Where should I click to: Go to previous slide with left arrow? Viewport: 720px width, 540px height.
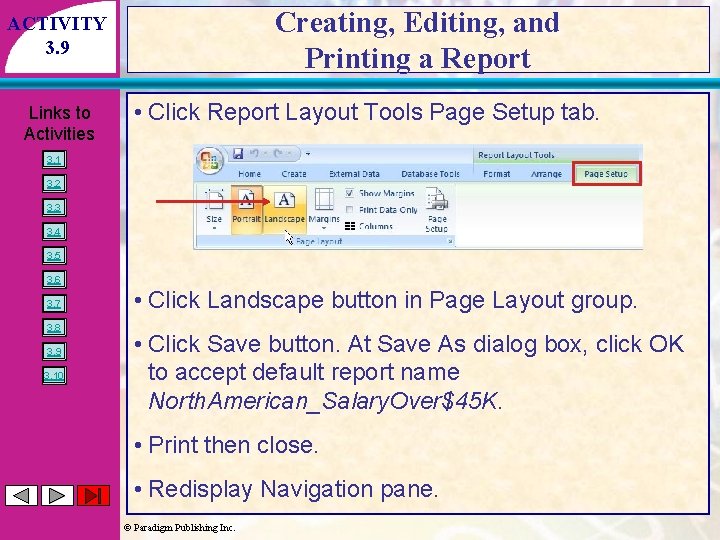(21, 495)
